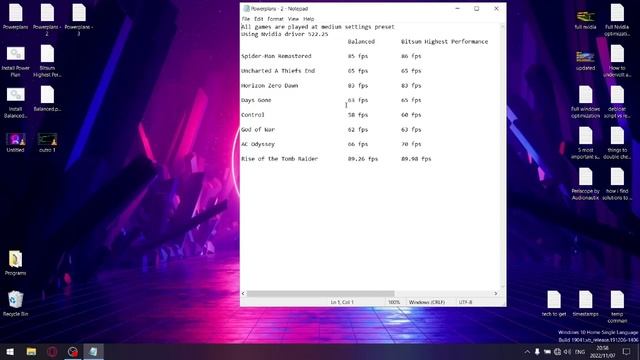Select the Bitsum Highest Per.. desktop file

47,61
